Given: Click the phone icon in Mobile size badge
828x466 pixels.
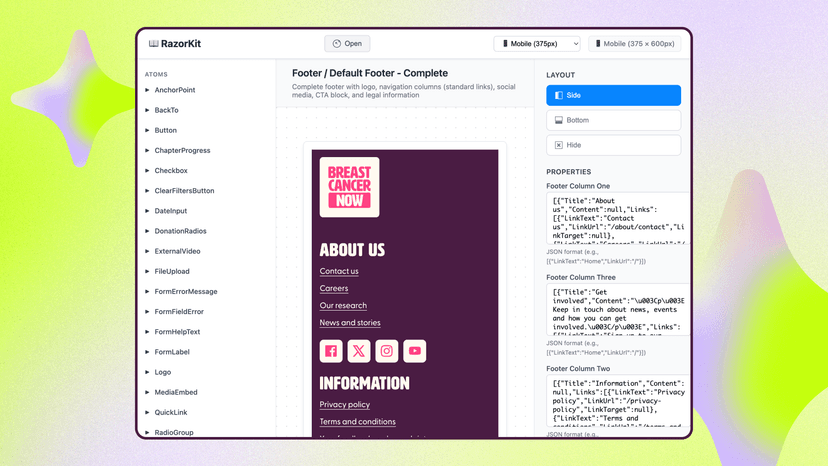Looking at the screenshot, I should [x=598, y=44].
